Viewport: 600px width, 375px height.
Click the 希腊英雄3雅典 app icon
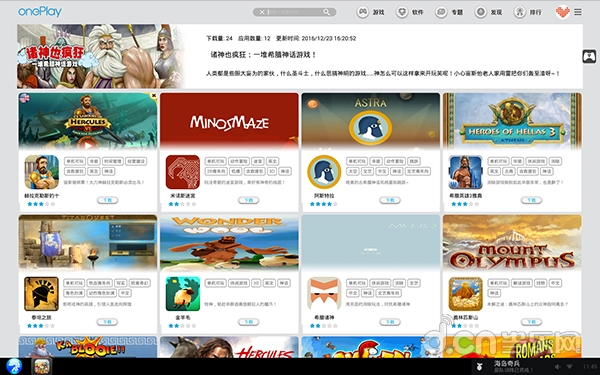pos(466,172)
